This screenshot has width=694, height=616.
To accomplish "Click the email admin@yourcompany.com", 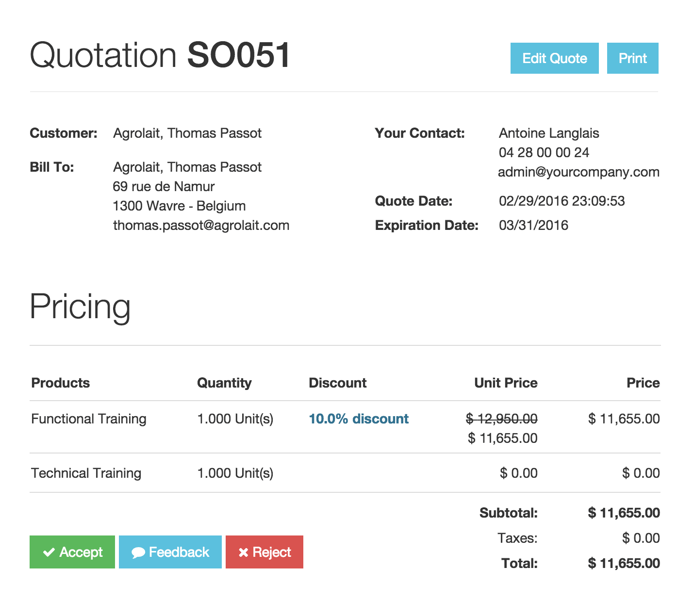I will coord(579,172).
